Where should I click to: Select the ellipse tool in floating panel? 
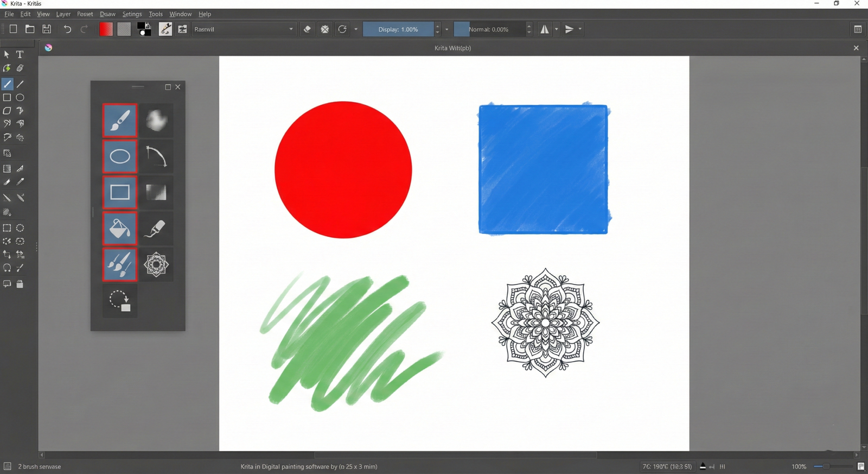pyautogui.click(x=120, y=157)
